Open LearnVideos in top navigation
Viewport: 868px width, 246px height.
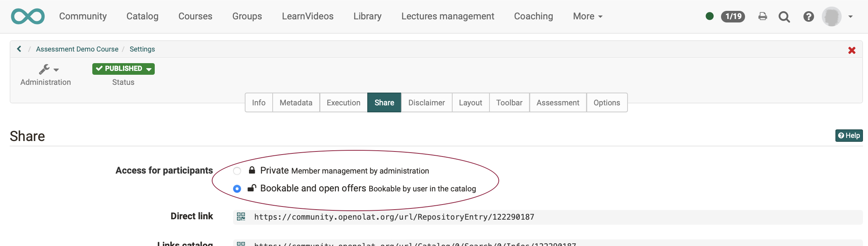pyautogui.click(x=308, y=16)
